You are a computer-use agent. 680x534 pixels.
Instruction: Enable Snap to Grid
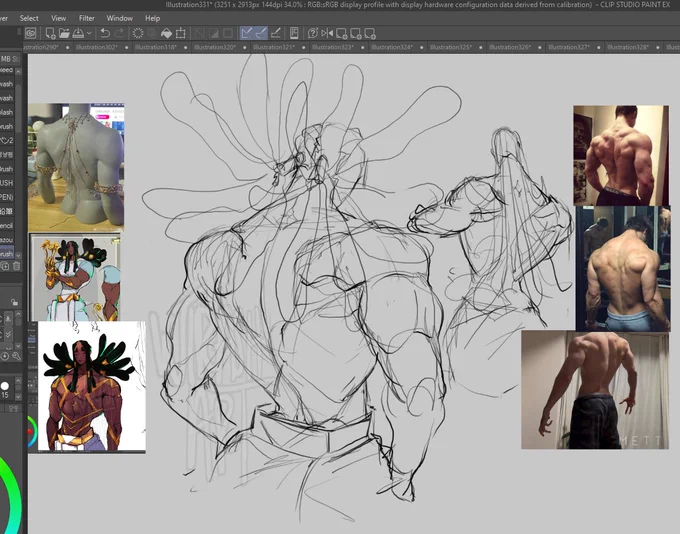coord(275,33)
